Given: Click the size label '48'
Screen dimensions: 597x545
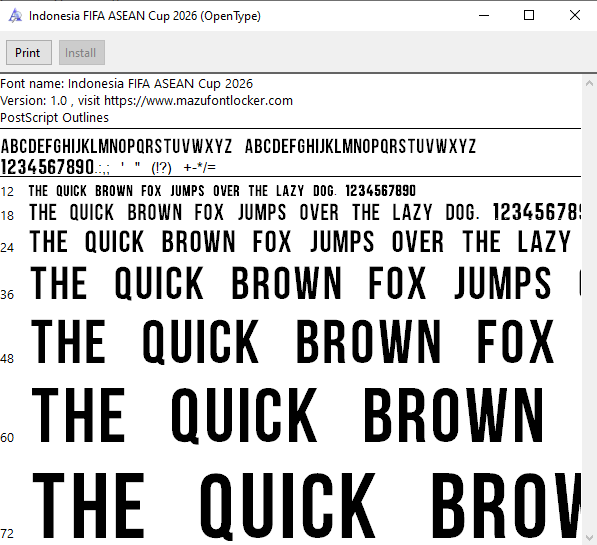Looking at the screenshot, I should (x=7, y=359).
